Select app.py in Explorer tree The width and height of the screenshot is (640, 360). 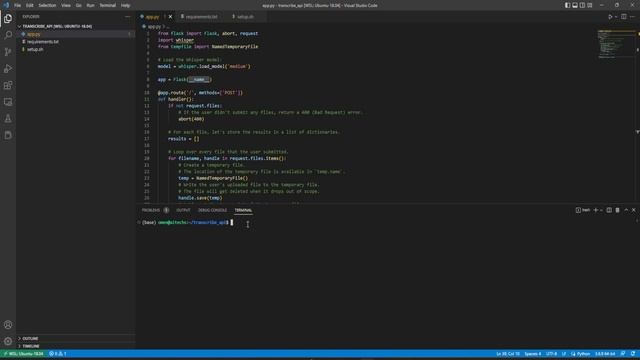[x=76, y=34]
